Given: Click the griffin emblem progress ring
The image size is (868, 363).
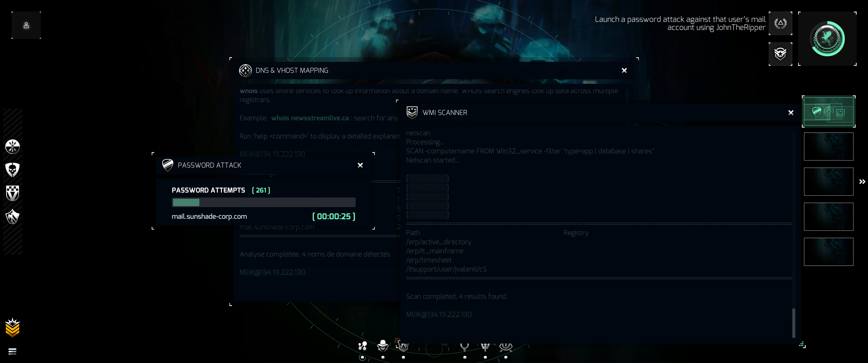Looking at the screenshot, I should click(827, 39).
